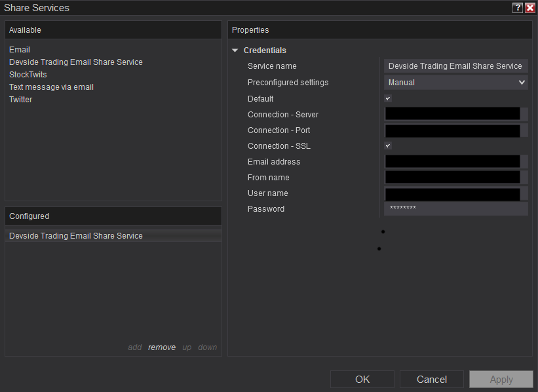Click the Service name label
This screenshot has width=538, height=392.
click(x=272, y=66)
